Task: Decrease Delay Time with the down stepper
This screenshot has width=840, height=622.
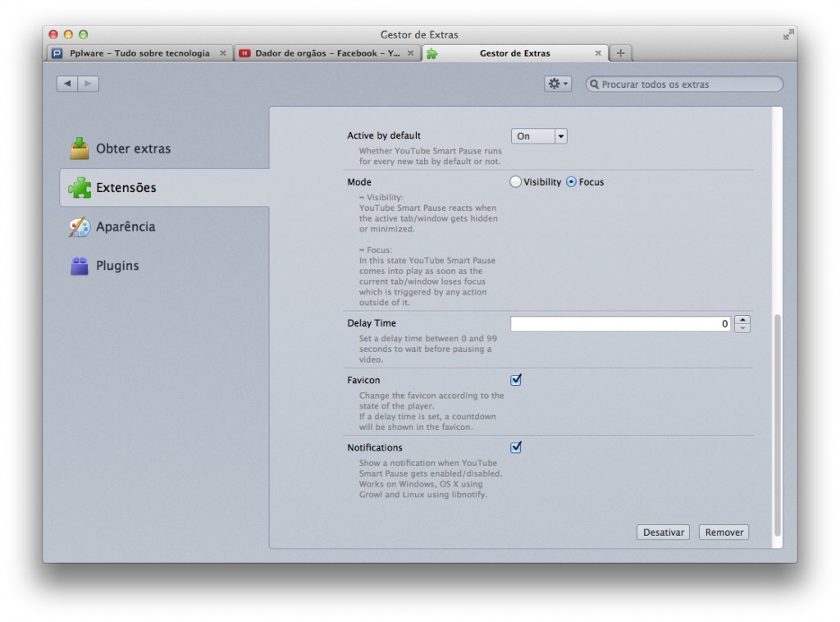Action: [742, 328]
